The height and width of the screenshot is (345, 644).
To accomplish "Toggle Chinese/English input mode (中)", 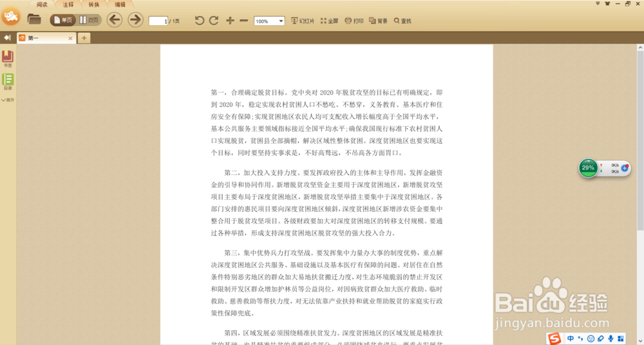I will point(571,339).
